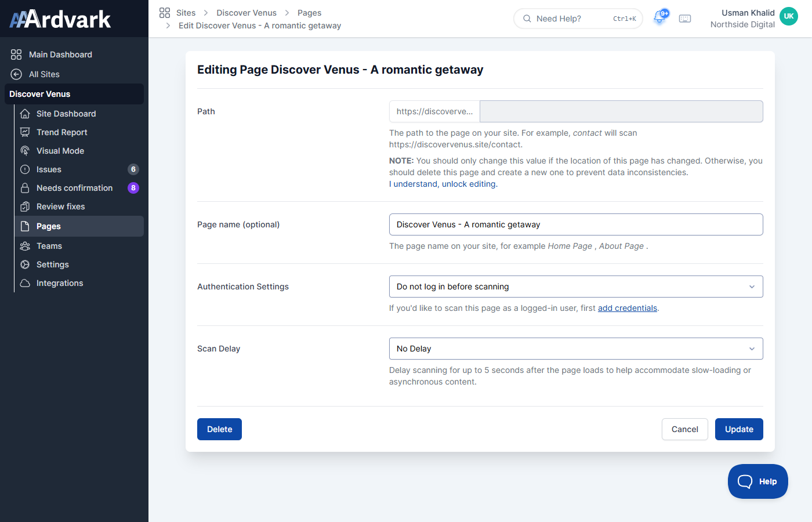Open Trend Report page
The image size is (812, 522).
[79, 132]
